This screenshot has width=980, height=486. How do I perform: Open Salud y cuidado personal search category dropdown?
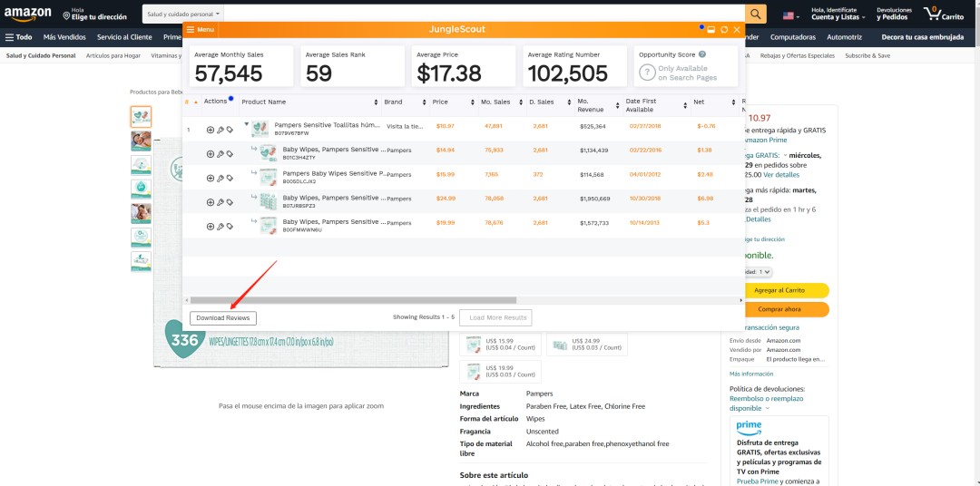point(183,14)
